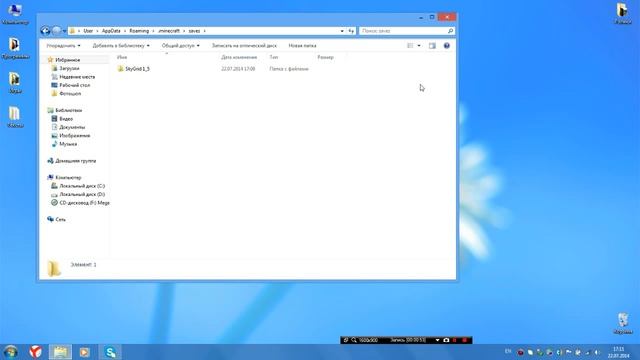Open the Изображения library
Viewport: 640px width, 360px height.
pos(75,136)
